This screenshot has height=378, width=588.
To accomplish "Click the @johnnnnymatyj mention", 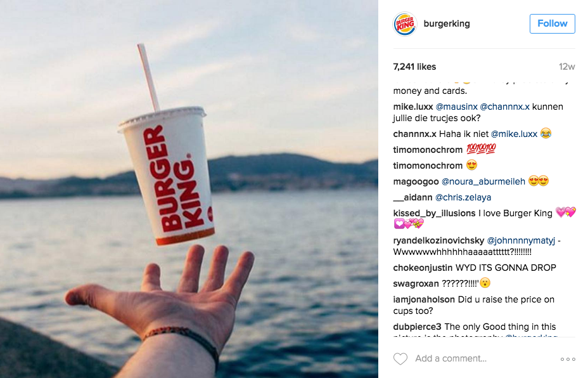I will click(x=520, y=240).
